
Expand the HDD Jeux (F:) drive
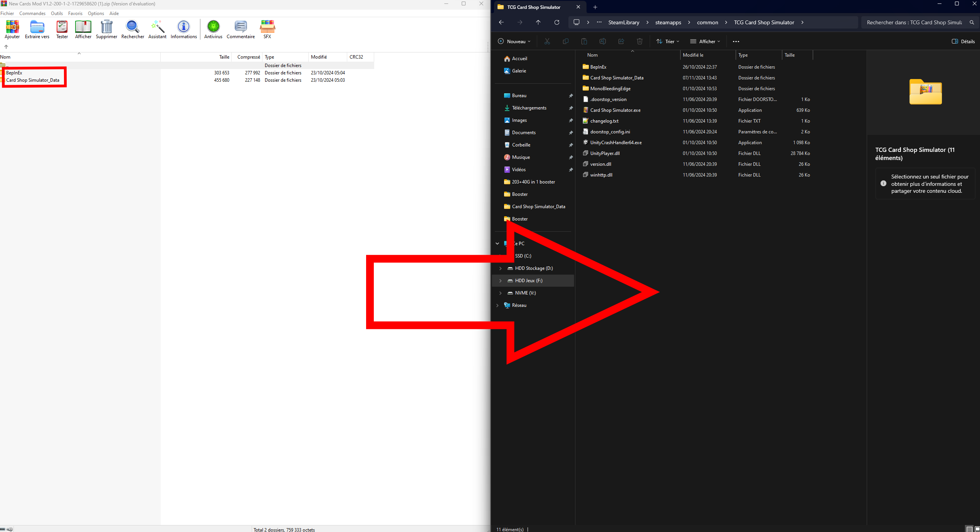pyautogui.click(x=500, y=281)
